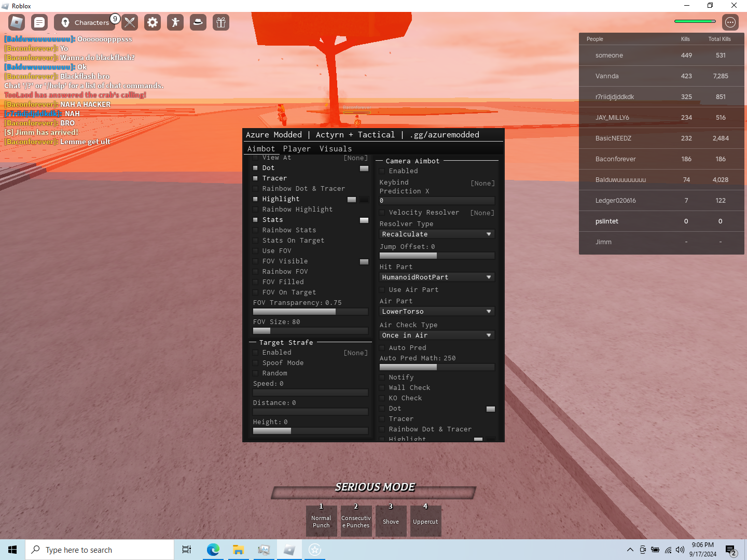Viewport: 747px width, 560px height.
Task: Open File Explorer from taskbar
Action: coord(238,550)
